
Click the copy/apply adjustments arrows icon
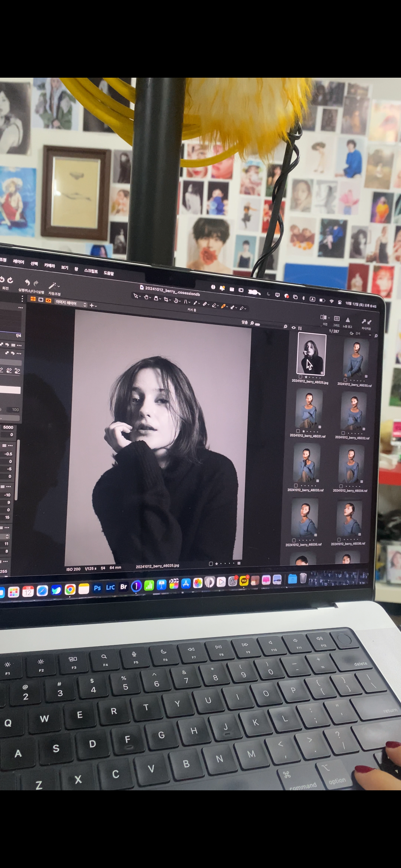(367, 322)
